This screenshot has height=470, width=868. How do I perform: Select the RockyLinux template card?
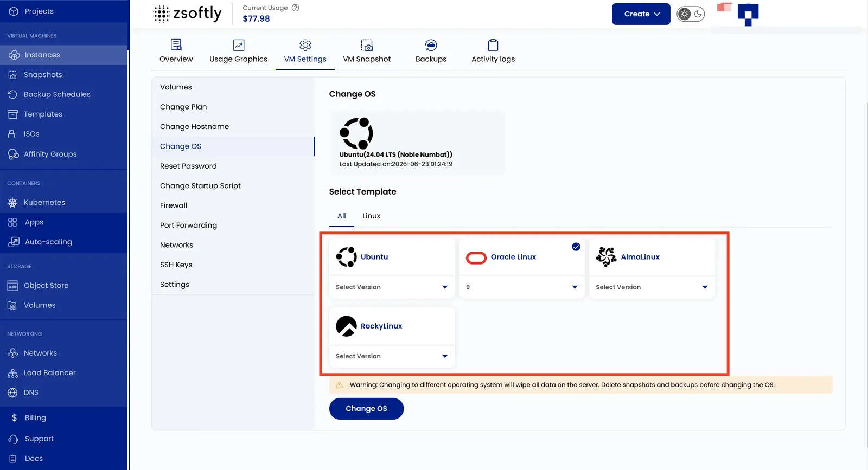(x=392, y=338)
